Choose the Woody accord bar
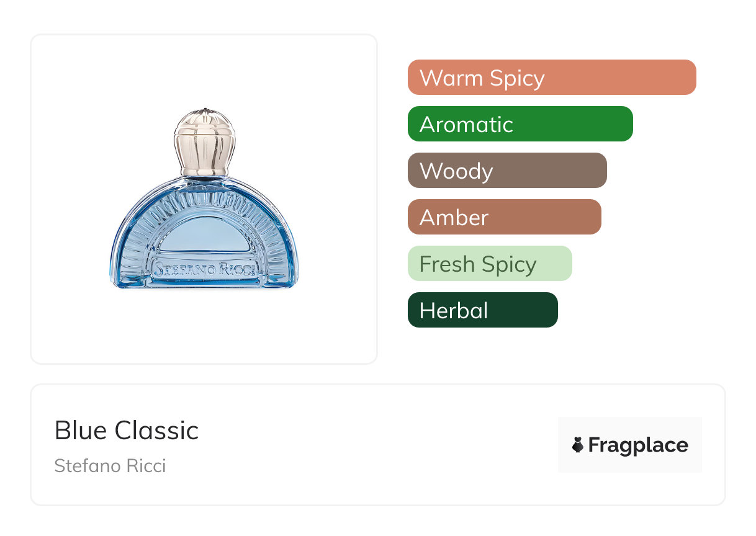 click(x=507, y=171)
